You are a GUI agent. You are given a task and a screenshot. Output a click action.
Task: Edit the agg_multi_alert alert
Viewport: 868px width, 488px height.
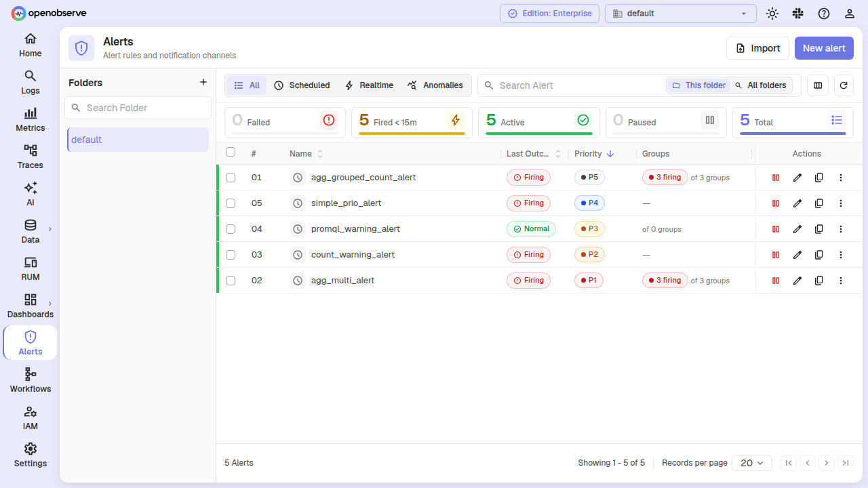tap(797, 281)
